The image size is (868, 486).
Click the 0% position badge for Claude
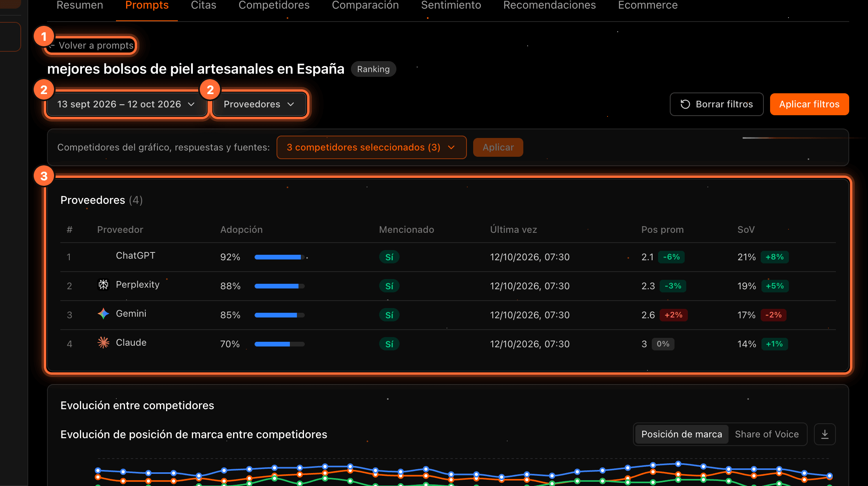point(663,344)
